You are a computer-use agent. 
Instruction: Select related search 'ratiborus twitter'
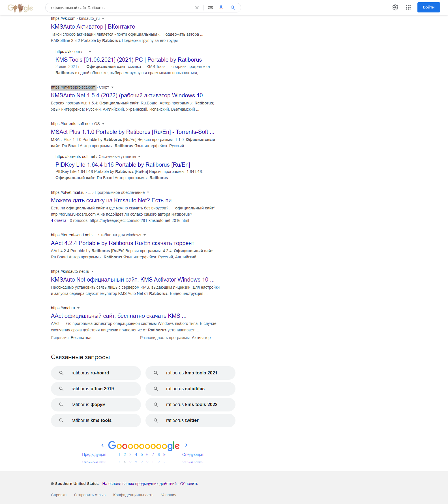coord(190,421)
